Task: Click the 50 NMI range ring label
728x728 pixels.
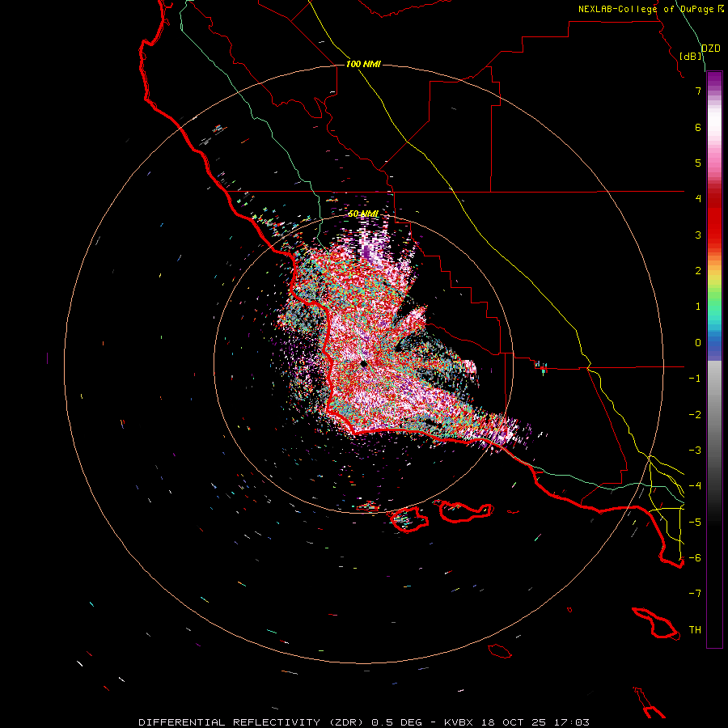Action: [363, 214]
